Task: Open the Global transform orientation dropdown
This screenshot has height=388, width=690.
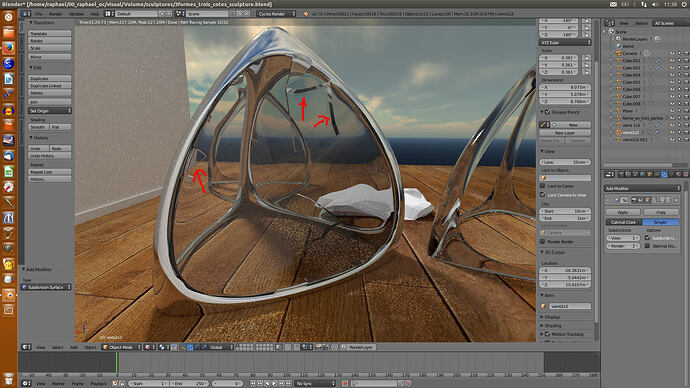Action: coord(221,347)
